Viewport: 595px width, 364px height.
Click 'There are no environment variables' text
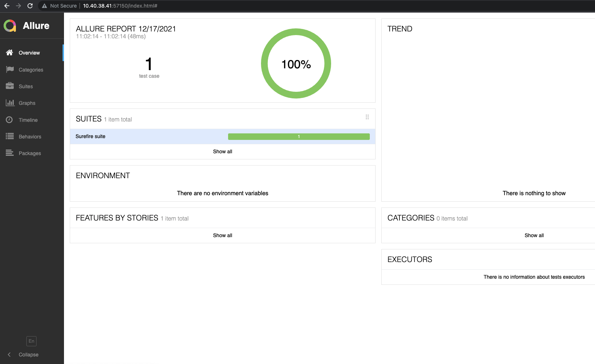[x=223, y=193]
